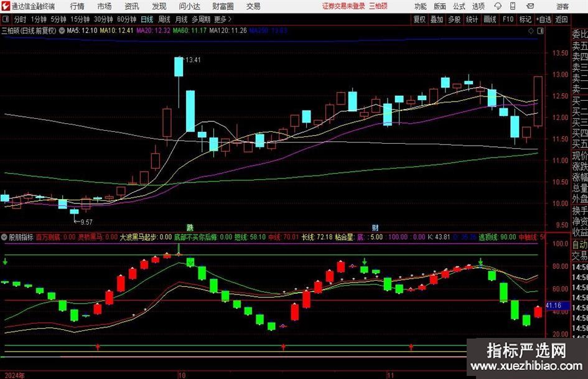Switch to 15分钟 chart period
Viewport: 588px width, 379px height.
[80, 19]
